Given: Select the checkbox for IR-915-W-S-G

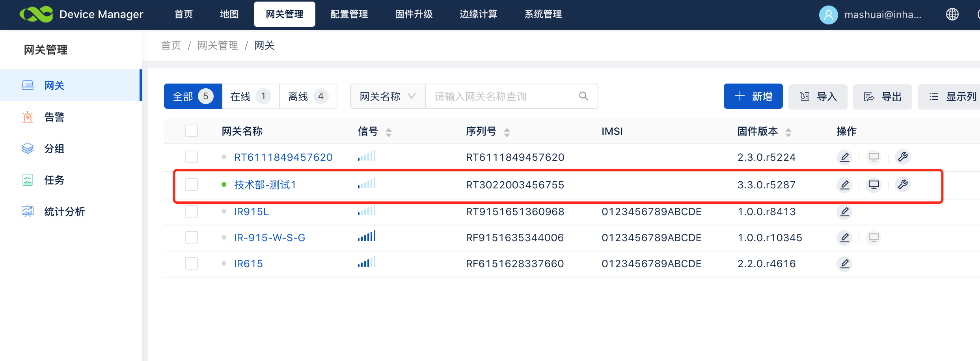Looking at the screenshot, I should point(192,238).
